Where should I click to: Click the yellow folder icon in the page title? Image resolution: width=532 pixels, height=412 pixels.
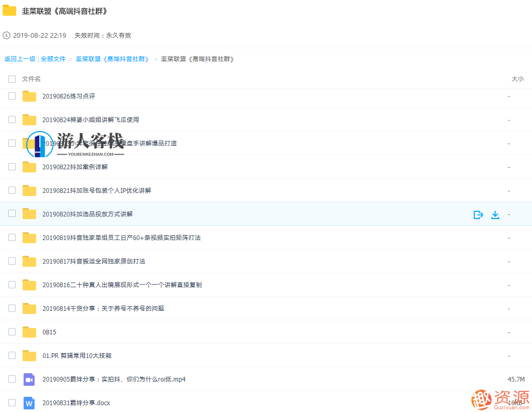pos(9,10)
